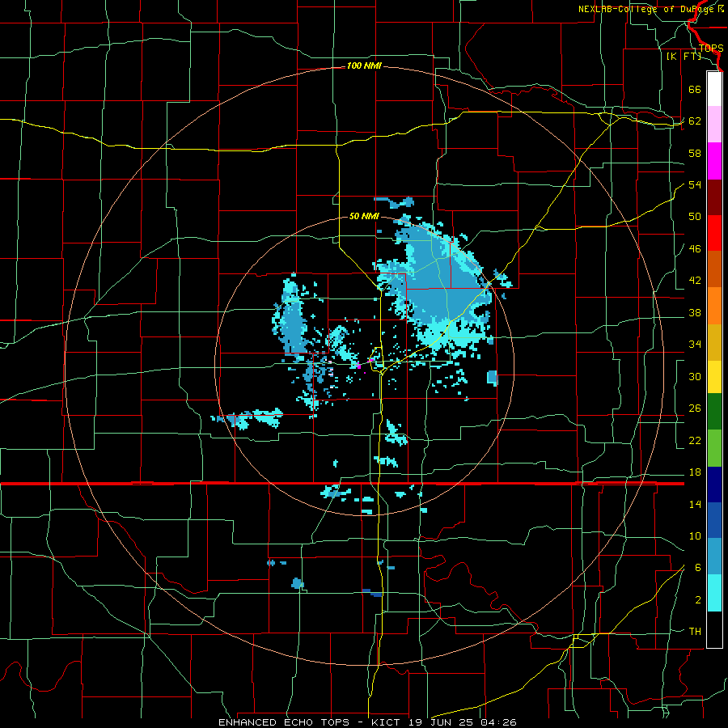728x728 pixels.
Task: Click the "[K FT]" units label
Action: click(x=684, y=57)
